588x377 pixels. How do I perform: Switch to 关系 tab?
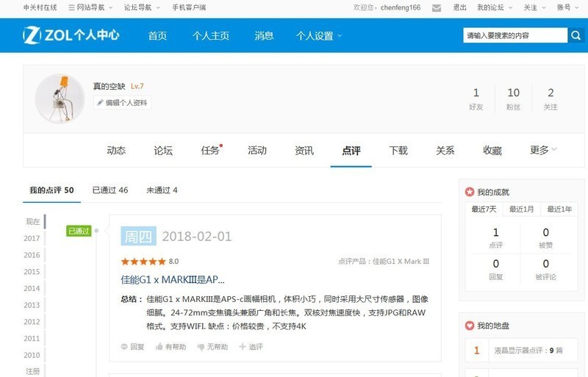point(445,151)
